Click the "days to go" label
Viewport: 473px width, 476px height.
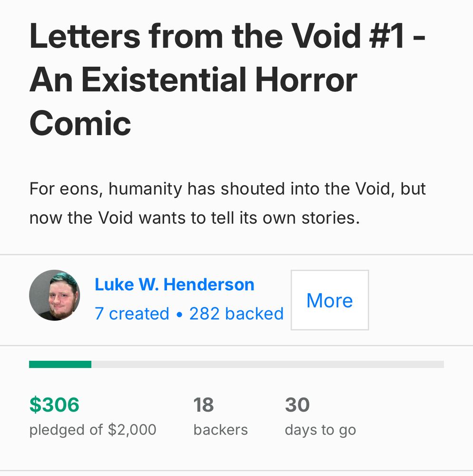pyautogui.click(x=320, y=430)
